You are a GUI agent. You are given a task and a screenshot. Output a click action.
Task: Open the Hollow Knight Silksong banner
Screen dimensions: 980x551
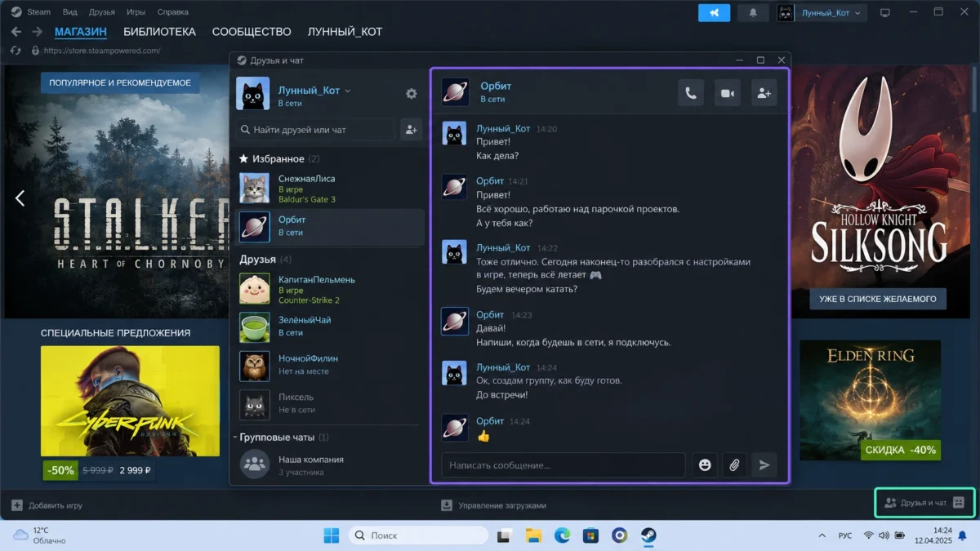[882, 192]
